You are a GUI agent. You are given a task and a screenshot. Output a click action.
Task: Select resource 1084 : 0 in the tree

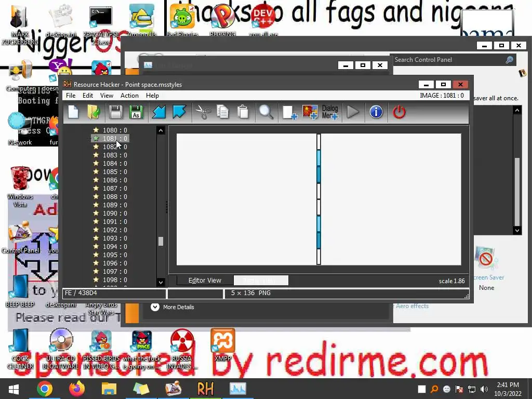115,163
